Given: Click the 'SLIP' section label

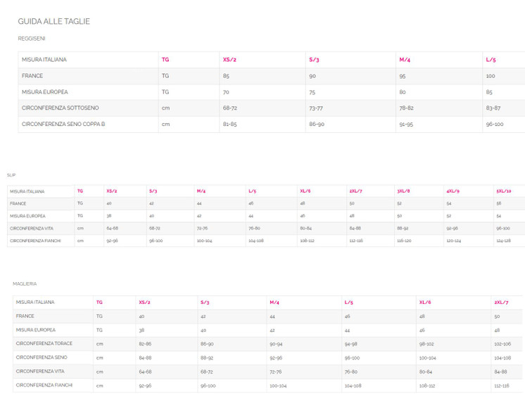Looking at the screenshot, I should pos(11,175).
